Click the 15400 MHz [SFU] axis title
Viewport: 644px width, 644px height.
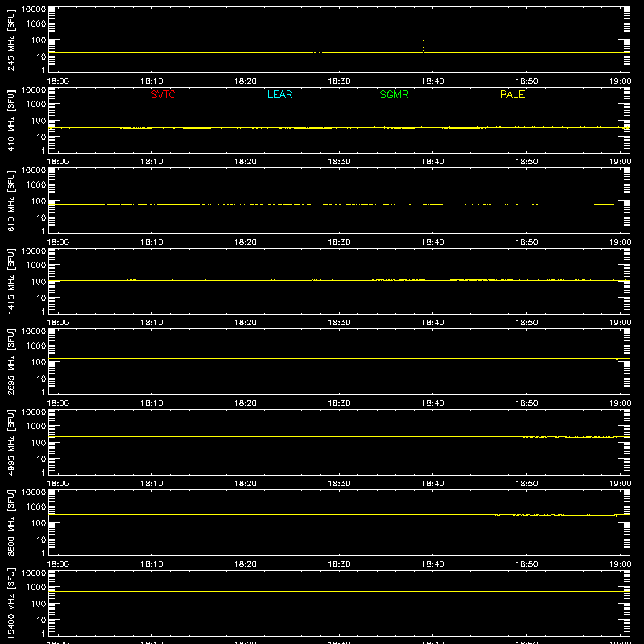click(10, 604)
